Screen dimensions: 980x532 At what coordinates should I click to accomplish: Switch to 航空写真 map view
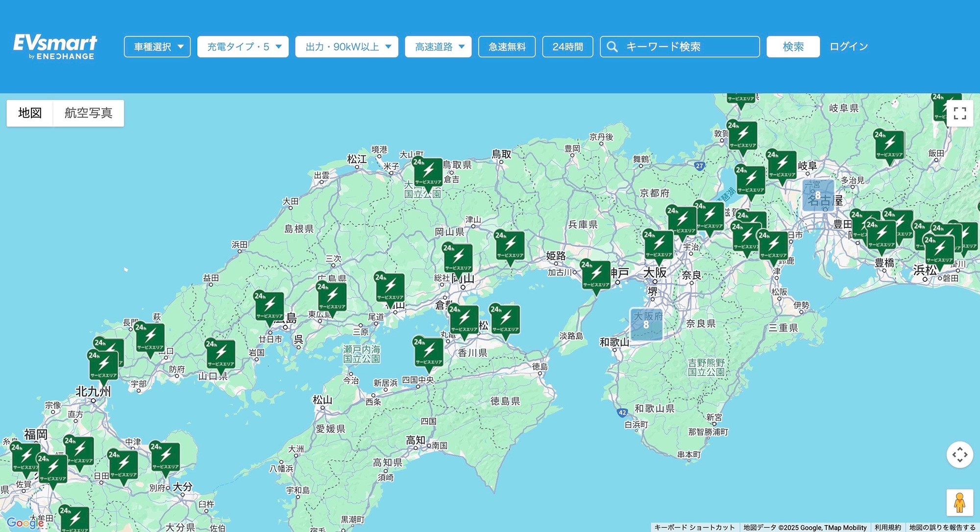(x=88, y=113)
